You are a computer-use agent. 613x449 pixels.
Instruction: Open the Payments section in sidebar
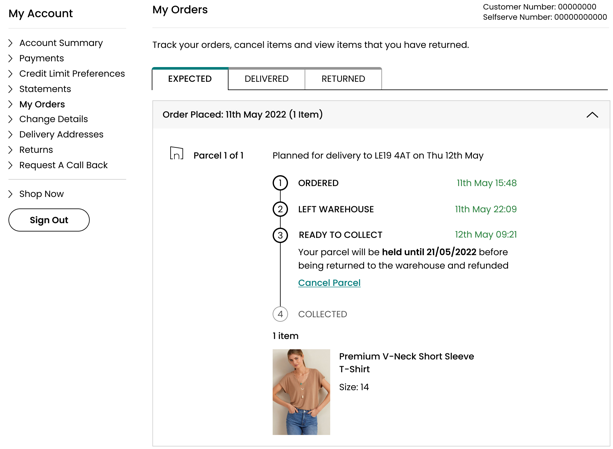41,58
